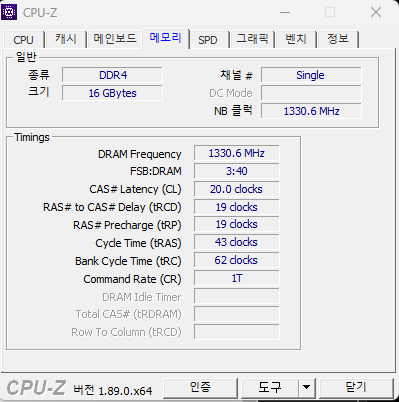Switch to the SPD tab
Viewport: 399px width, 402px height.
208,40
